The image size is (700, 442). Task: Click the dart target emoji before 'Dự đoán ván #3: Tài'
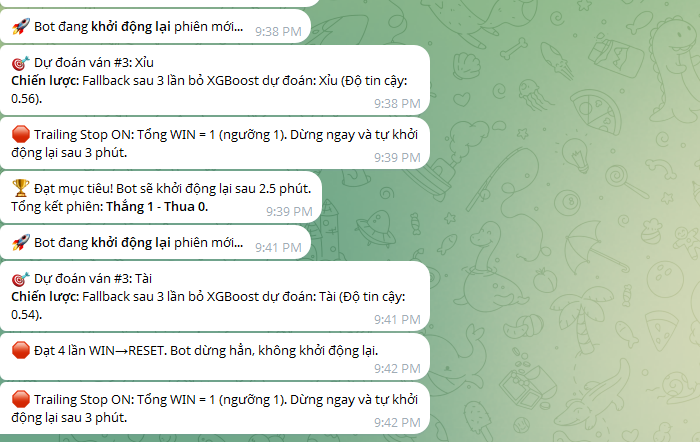[x=21, y=279]
